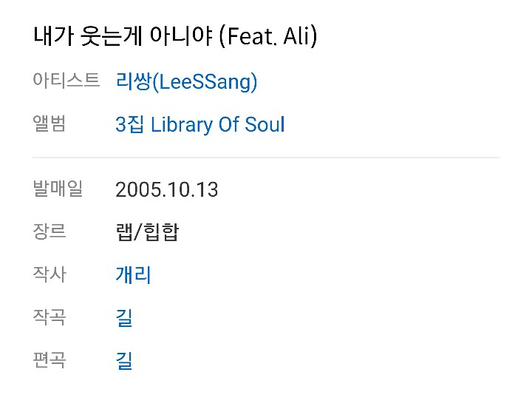The height and width of the screenshot is (395, 532).
Task: Click the 작곡 label
Action: point(50,317)
